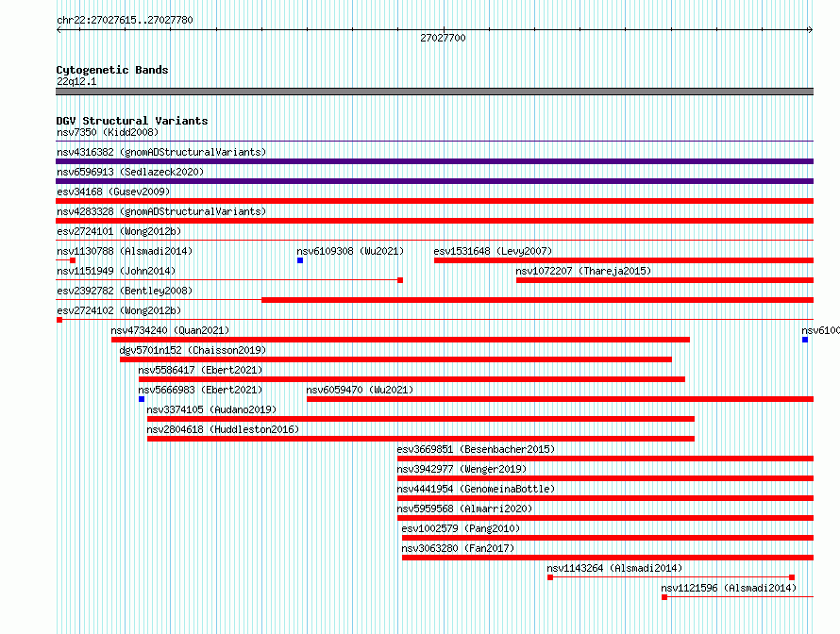
Task: Select nsv2804618 (Huddleston2016) label
Action: [x=223, y=429]
